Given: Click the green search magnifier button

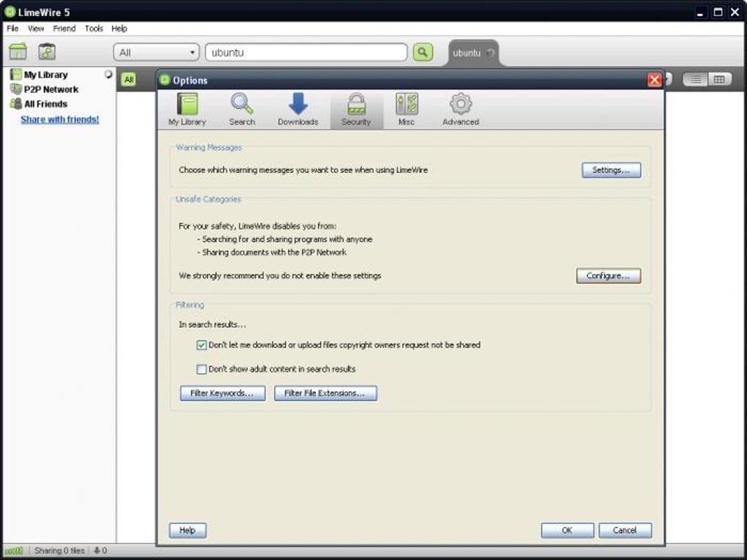Looking at the screenshot, I should 423,52.
